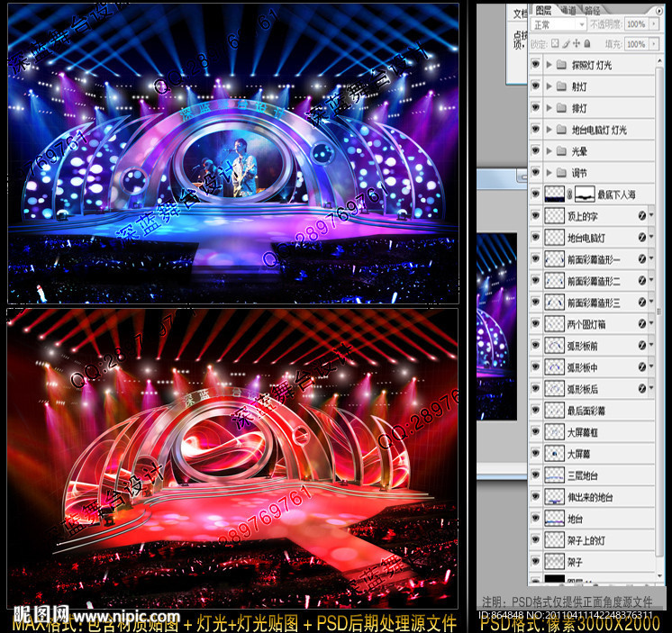Open the blend mode dropdown showing 正常
Image resolution: width=672 pixels, height=633 pixels.
click(x=558, y=24)
